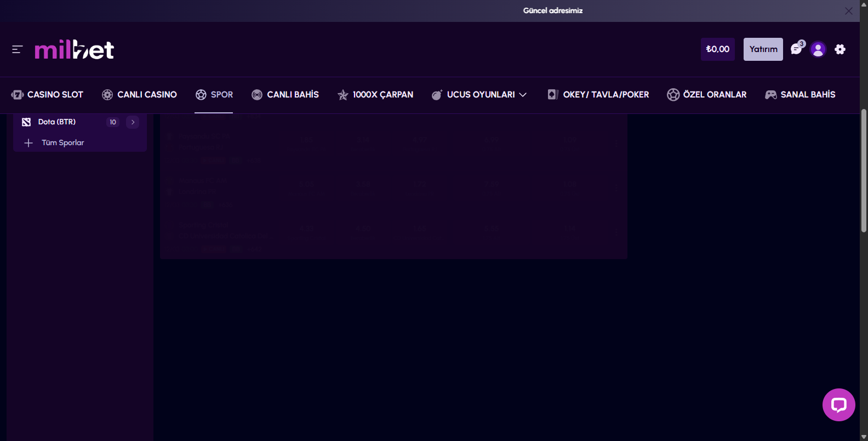
Task: Close the Güncel adresimiz banner
Action: pos(849,11)
